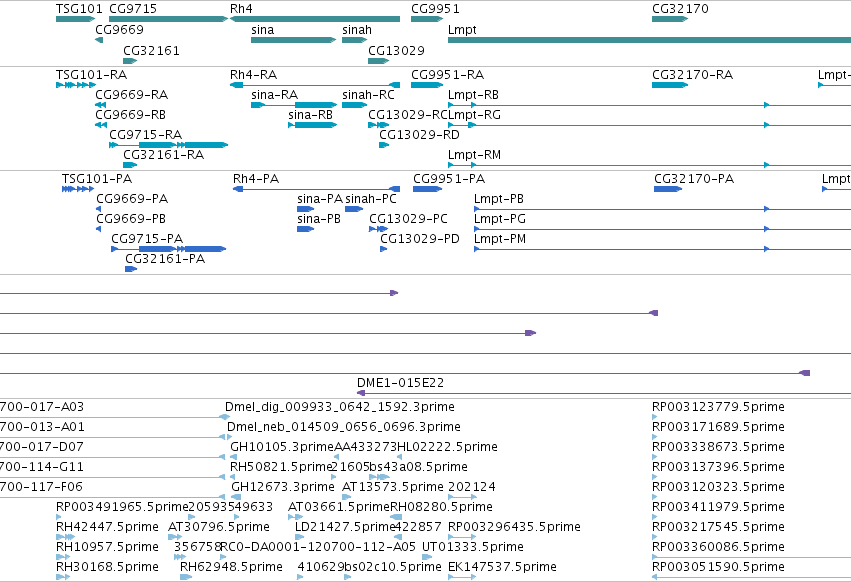The width and height of the screenshot is (851, 582).
Task: Select the Rh4 gene feature bar
Action: (315, 19)
